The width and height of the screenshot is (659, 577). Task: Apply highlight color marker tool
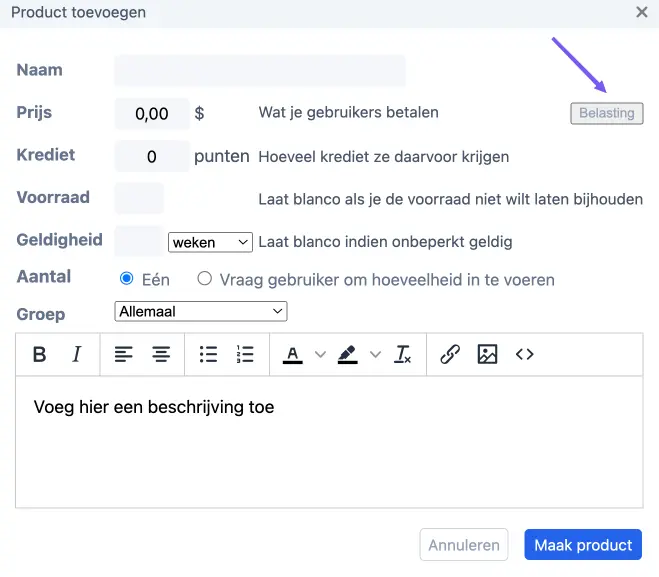tap(348, 355)
